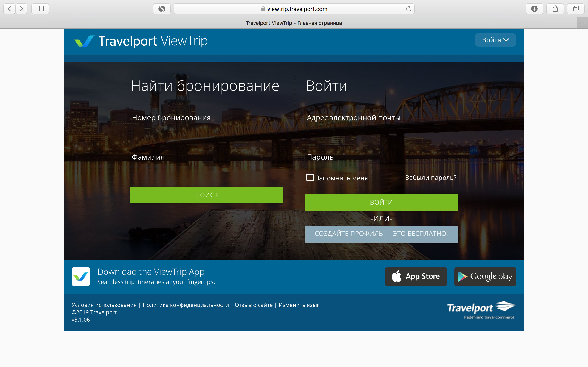This screenshot has width=588, height=367.
Task: Focus the Адрес электронной почты field
Action: (381, 118)
